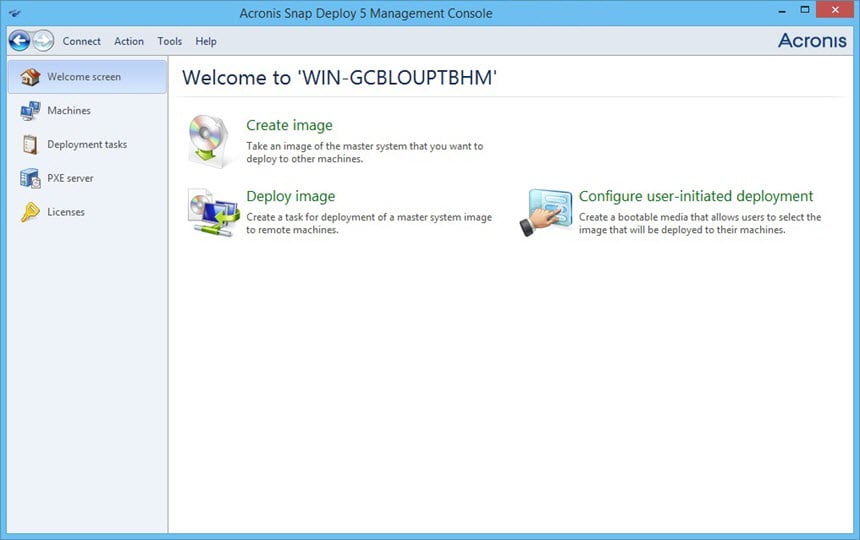Click the Create image disc icon
The height and width of the screenshot is (540, 860).
pyautogui.click(x=207, y=141)
